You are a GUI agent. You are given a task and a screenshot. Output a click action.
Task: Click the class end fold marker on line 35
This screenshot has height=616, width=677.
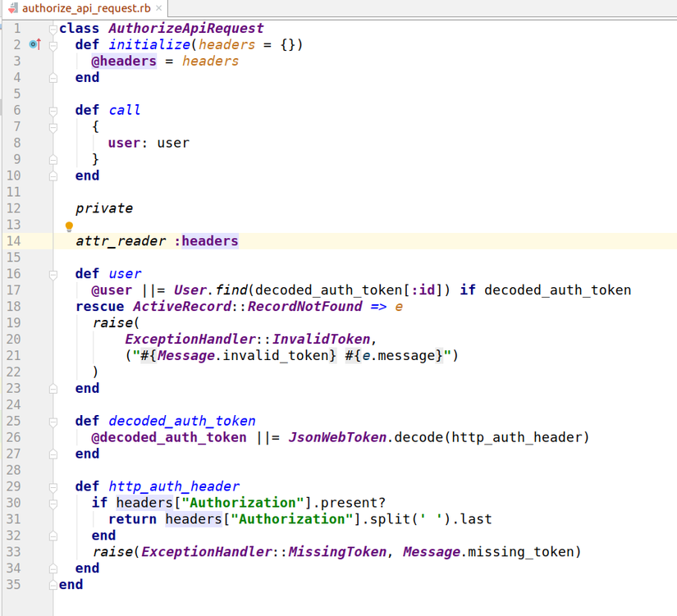[x=53, y=586]
